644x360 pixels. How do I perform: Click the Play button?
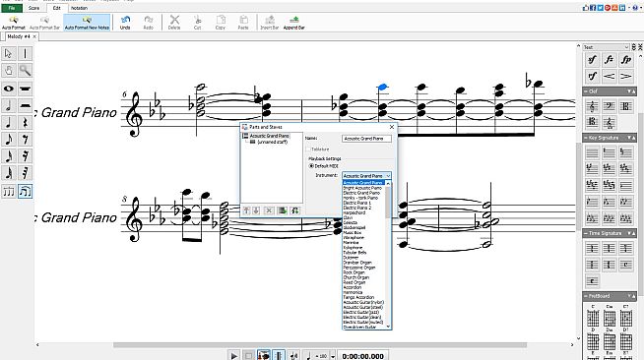pos(233,356)
